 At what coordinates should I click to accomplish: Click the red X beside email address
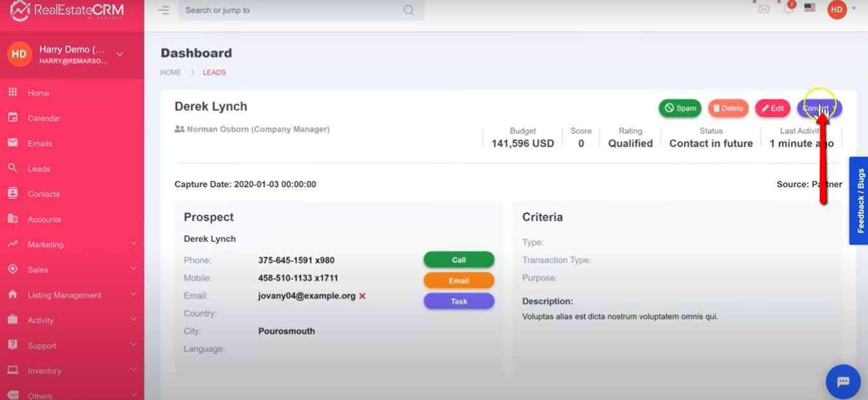point(362,296)
